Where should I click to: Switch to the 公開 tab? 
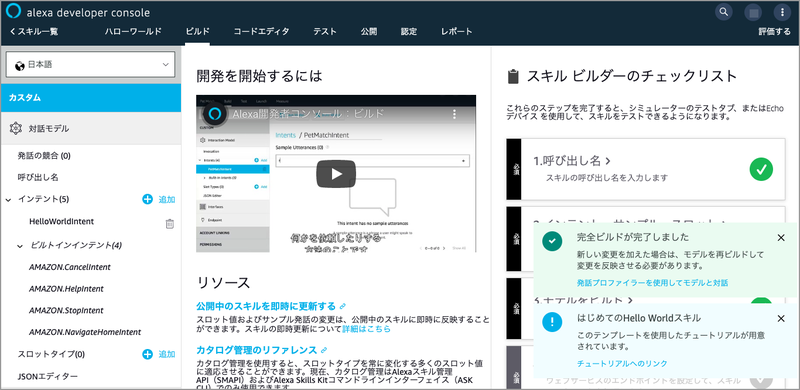(x=369, y=32)
